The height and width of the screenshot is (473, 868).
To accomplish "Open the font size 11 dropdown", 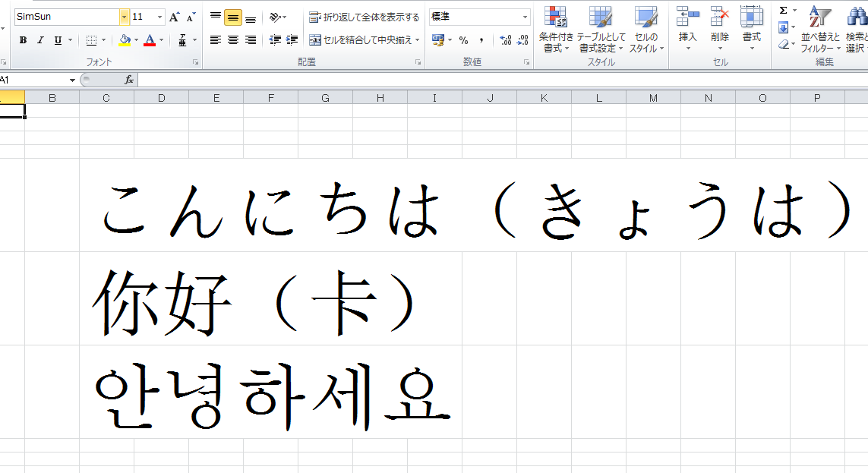I will pyautogui.click(x=159, y=17).
